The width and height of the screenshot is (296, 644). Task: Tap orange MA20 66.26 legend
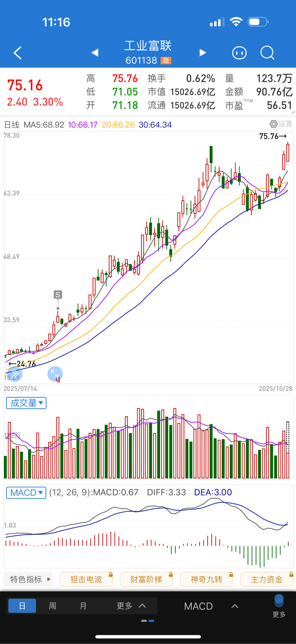(x=118, y=125)
